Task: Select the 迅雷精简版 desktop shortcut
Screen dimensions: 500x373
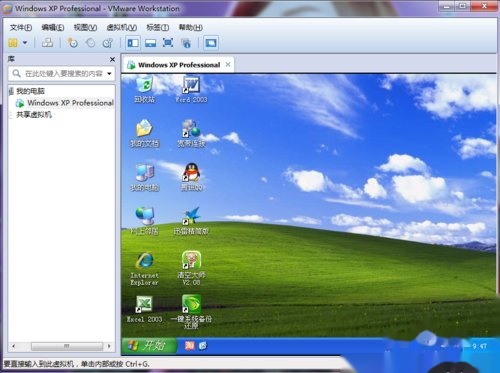Action: (x=191, y=221)
